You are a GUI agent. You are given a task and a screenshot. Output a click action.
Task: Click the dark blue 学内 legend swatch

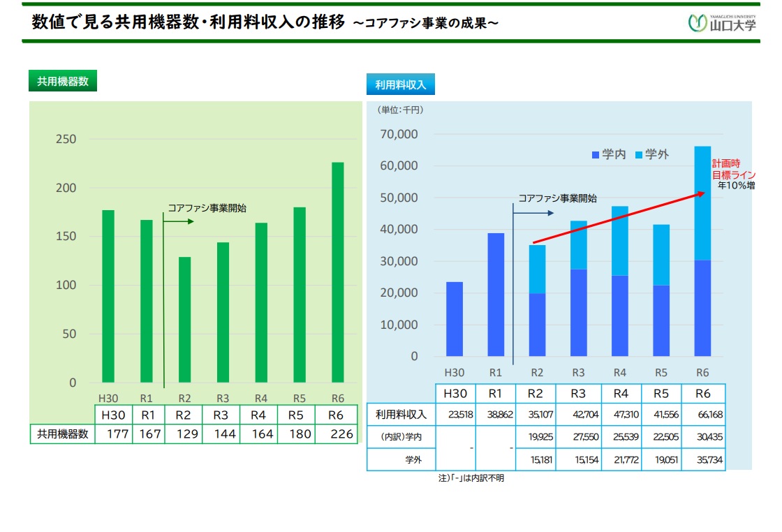596,154
